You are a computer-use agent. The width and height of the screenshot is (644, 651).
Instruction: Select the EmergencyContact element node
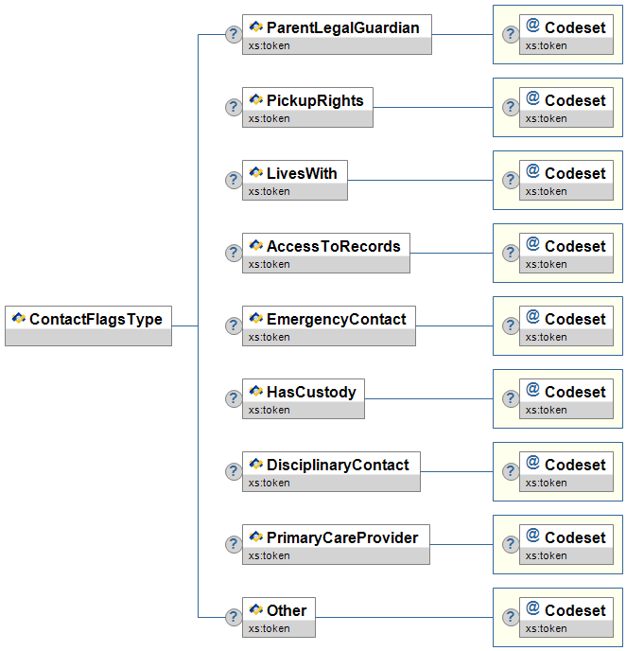click(329, 325)
